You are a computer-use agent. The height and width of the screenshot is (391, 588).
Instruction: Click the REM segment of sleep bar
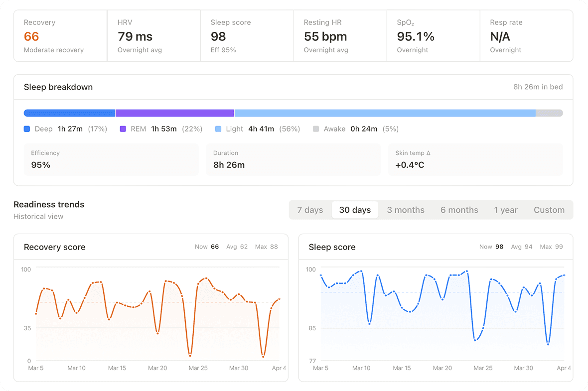pyautogui.click(x=175, y=113)
